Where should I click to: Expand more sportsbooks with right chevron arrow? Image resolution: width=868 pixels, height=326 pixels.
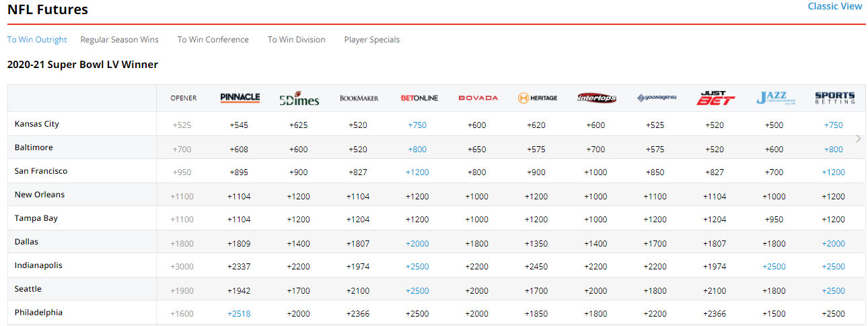click(x=858, y=139)
